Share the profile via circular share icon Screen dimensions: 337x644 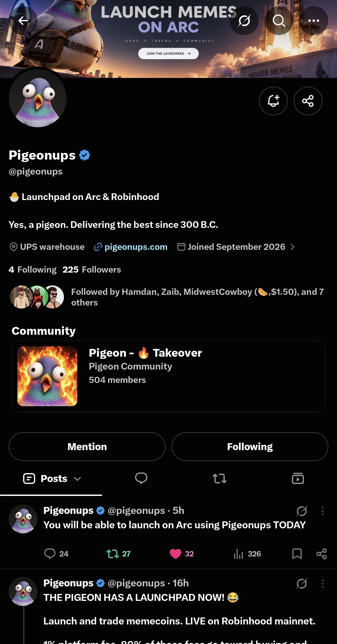308,101
